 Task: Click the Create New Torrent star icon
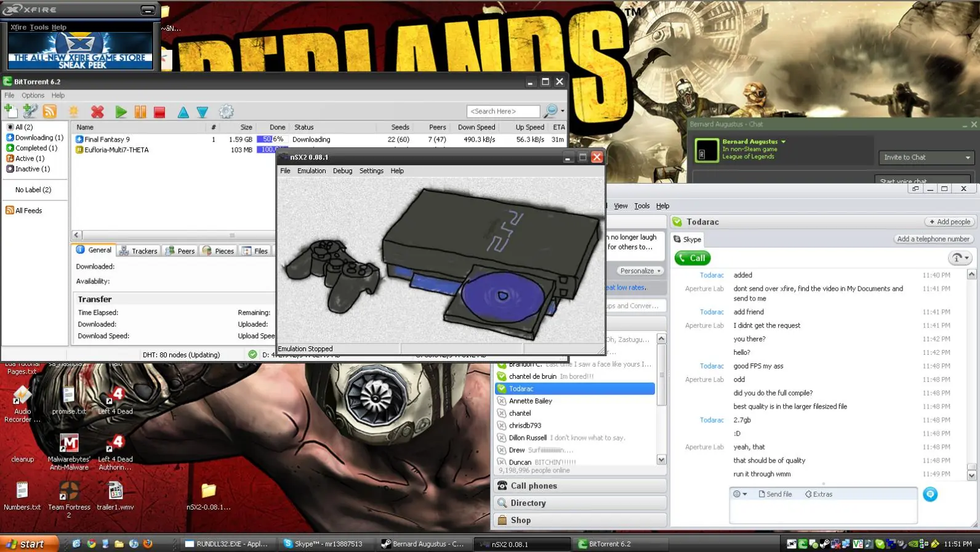tap(74, 112)
